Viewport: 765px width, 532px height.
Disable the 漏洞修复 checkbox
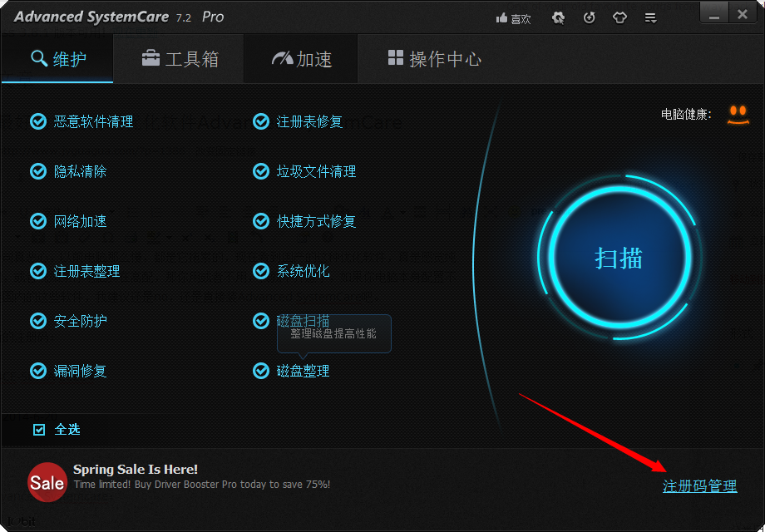pyautogui.click(x=38, y=371)
